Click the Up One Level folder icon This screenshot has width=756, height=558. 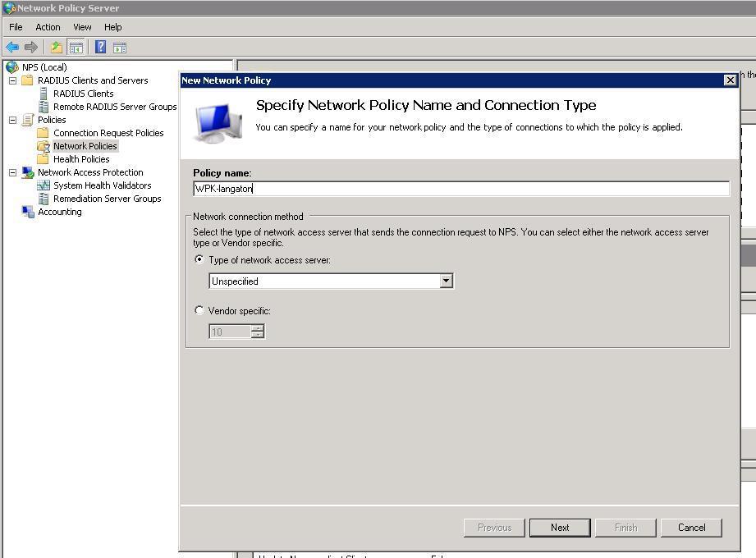coord(57,48)
